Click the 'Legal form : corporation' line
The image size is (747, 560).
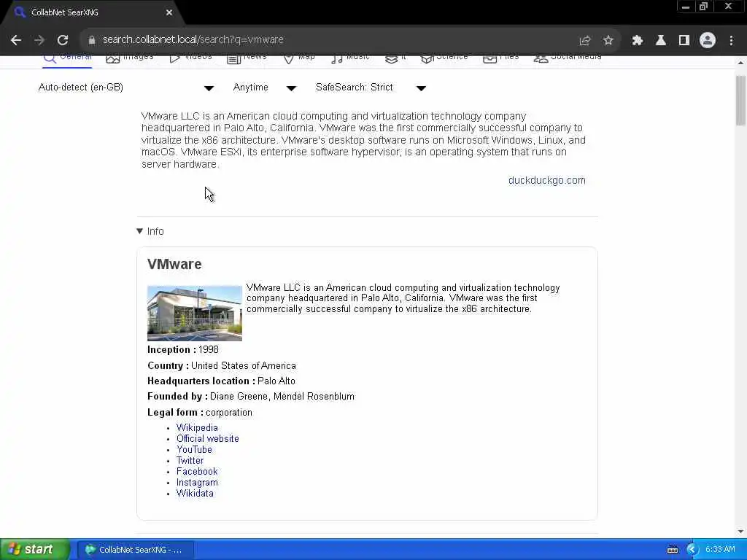[200, 413]
